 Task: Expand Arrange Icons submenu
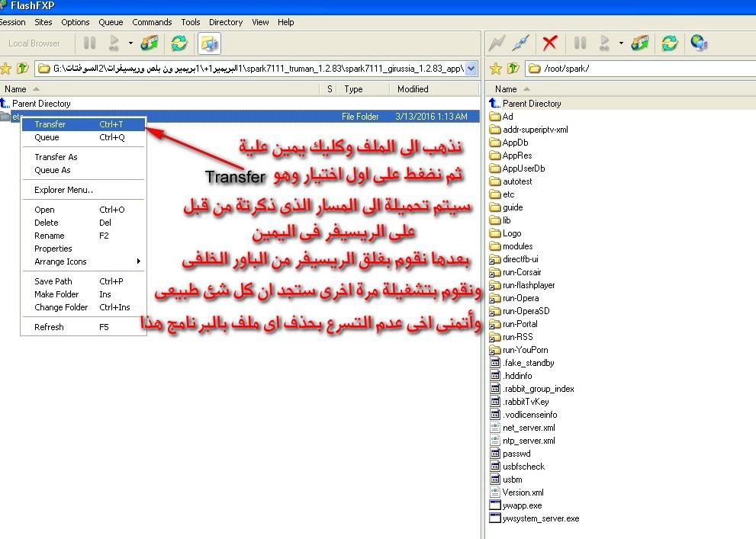click(x=83, y=261)
